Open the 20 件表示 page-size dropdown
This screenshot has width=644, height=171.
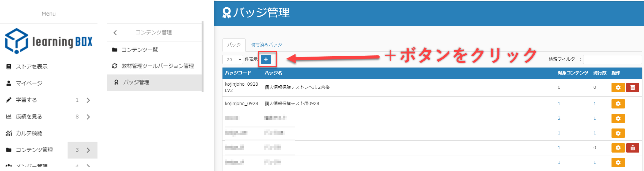click(x=233, y=59)
